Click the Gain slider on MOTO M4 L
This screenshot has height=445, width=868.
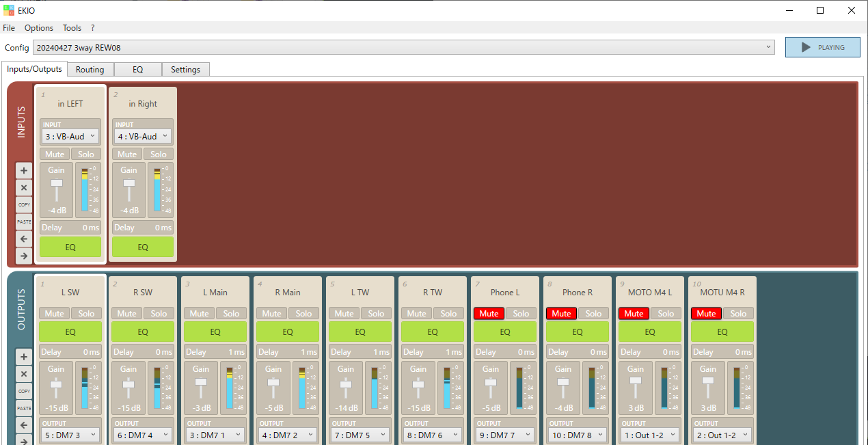(636, 381)
